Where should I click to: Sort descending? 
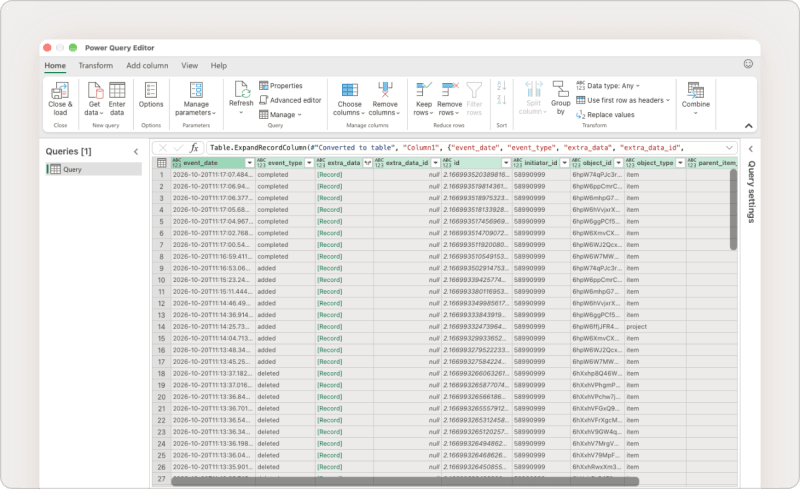(x=502, y=100)
